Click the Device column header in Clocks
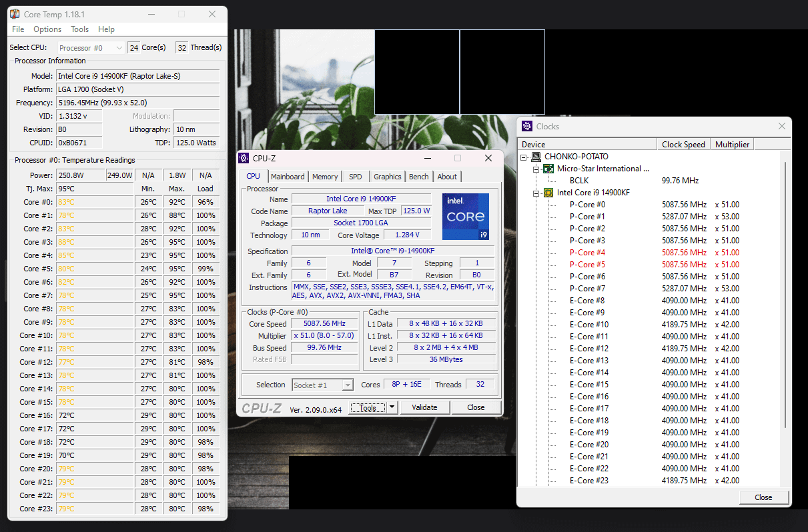The image size is (808, 532). 588,145
